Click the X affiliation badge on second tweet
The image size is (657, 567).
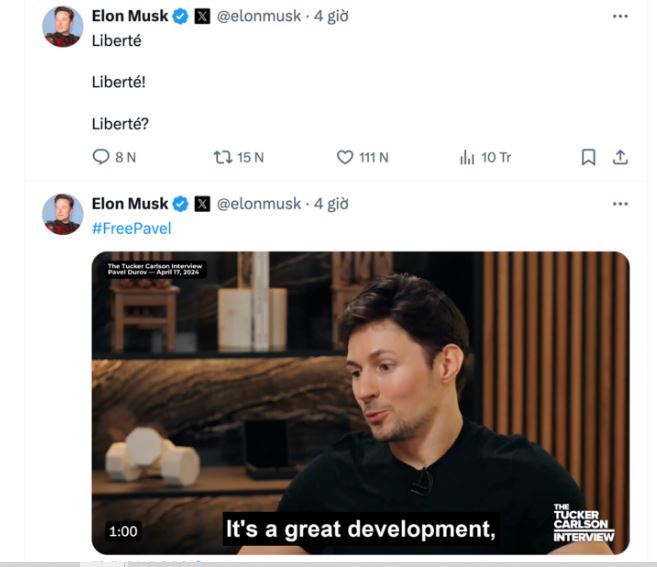202,204
